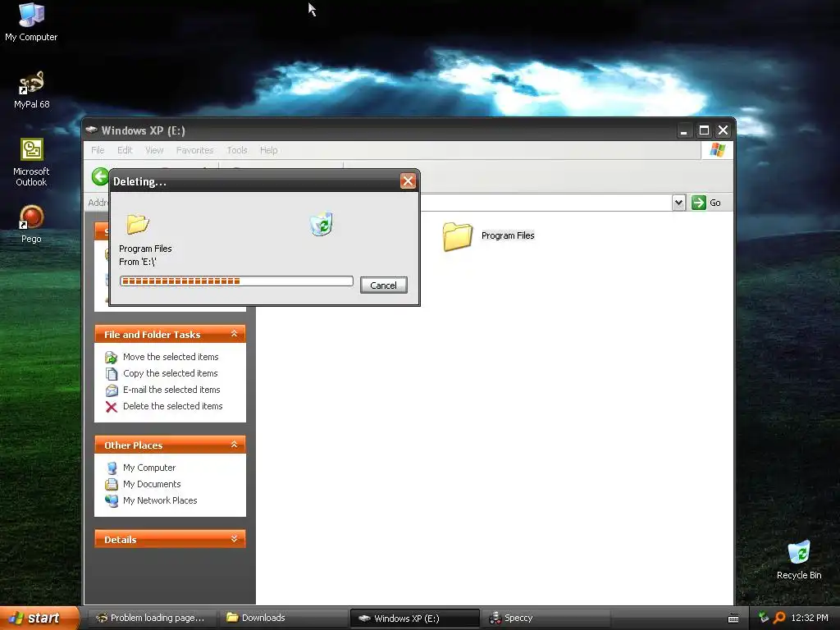840x630 pixels.
Task: Click My Computer icon in Other Places
Action: click(112, 468)
